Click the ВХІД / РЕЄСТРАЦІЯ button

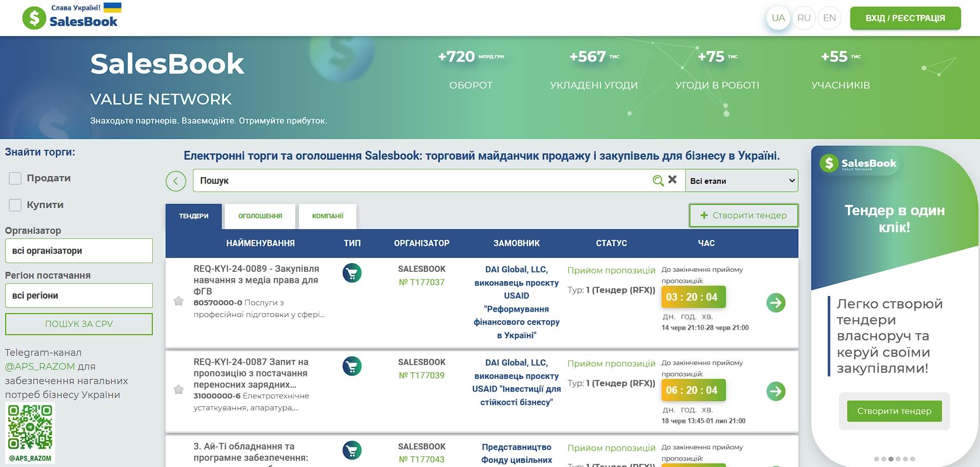905,18
